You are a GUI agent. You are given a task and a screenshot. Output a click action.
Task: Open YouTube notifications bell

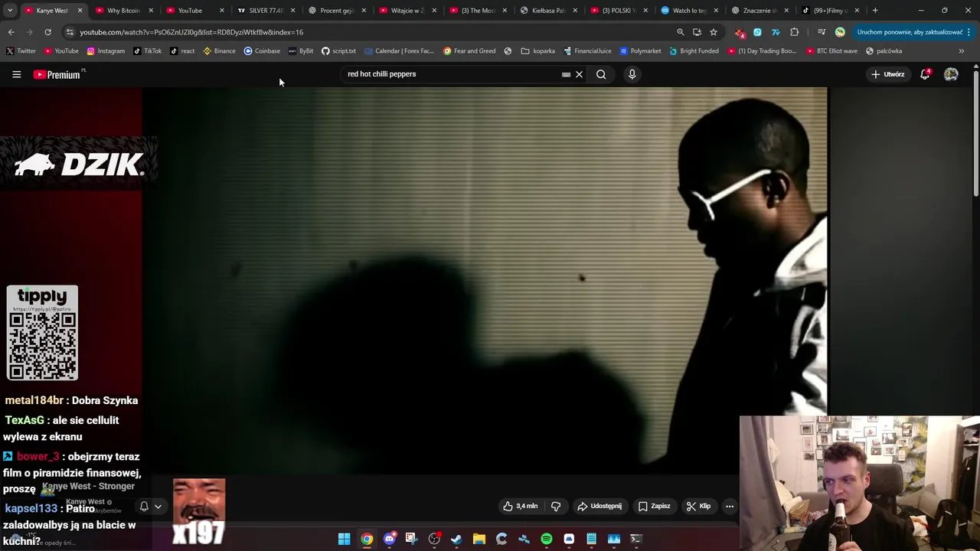tap(925, 74)
